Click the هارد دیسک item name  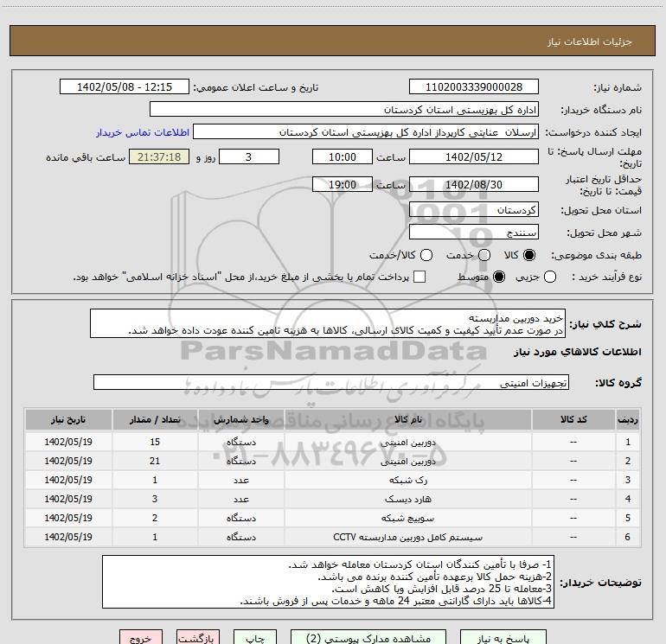[x=407, y=500]
